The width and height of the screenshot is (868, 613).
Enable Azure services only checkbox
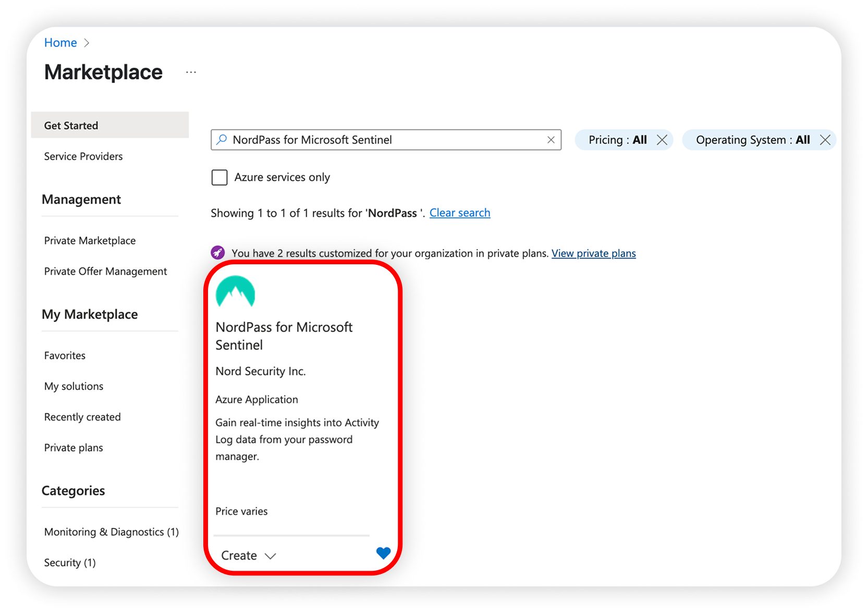(x=219, y=177)
